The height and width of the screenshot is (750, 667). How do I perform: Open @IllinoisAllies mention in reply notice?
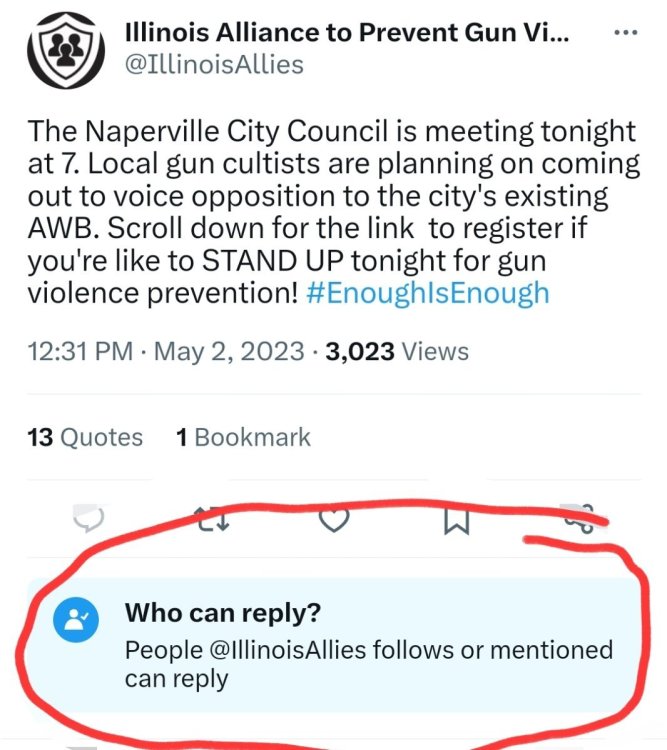click(288, 650)
